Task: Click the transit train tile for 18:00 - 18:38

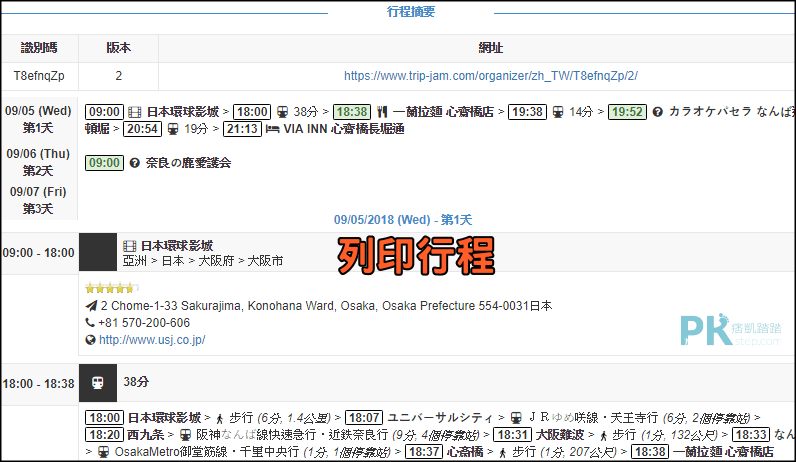Action: pyautogui.click(x=98, y=383)
